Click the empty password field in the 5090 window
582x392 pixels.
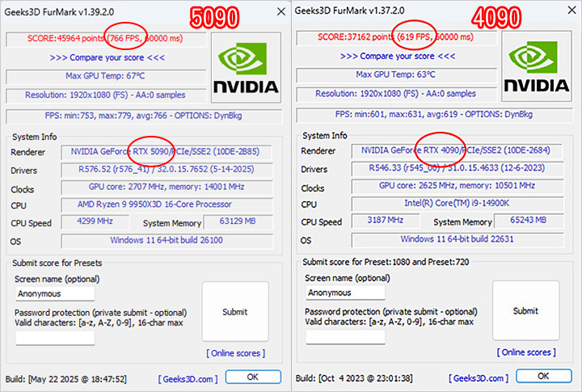pyautogui.click(x=55, y=338)
